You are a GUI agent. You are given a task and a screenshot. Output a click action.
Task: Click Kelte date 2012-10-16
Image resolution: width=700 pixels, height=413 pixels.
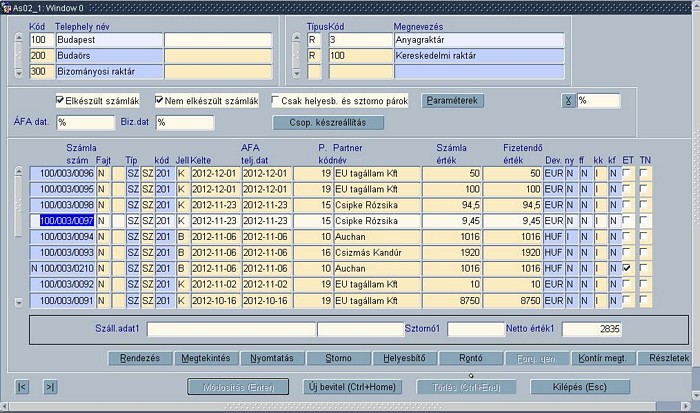[216, 300]
